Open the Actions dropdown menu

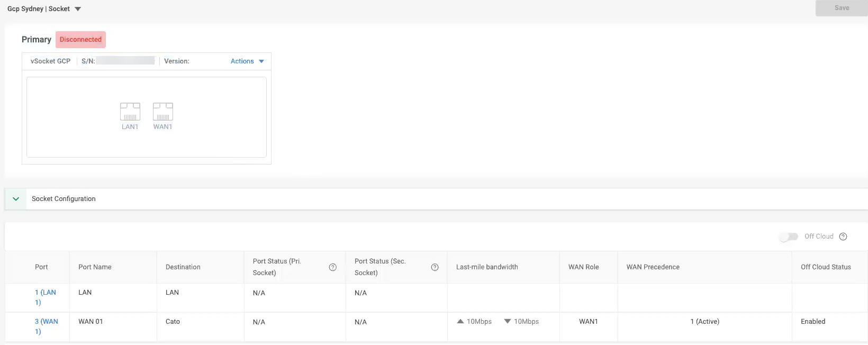click(x=247, y=61)
